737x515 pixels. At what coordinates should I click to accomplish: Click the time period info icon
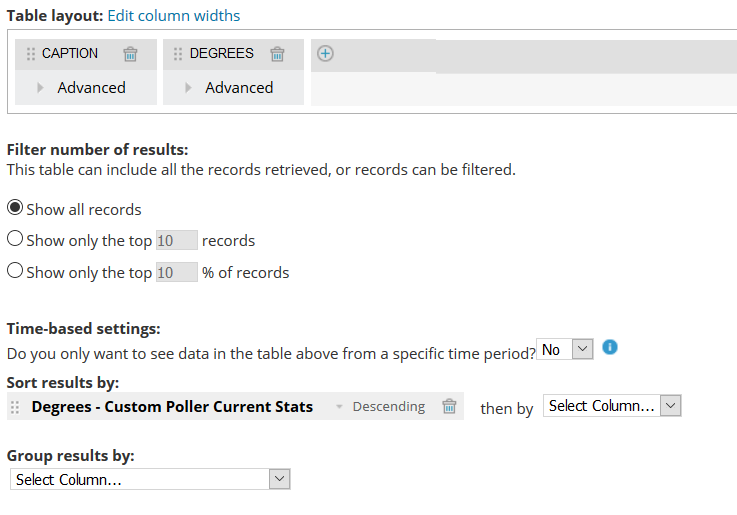click(x=610, y=348)
